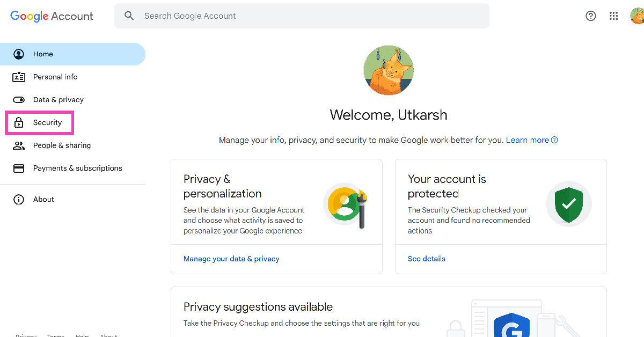Select the Home menu item
Screen dimensions: 644x337
pyautogui.click(x=43, y=54)
